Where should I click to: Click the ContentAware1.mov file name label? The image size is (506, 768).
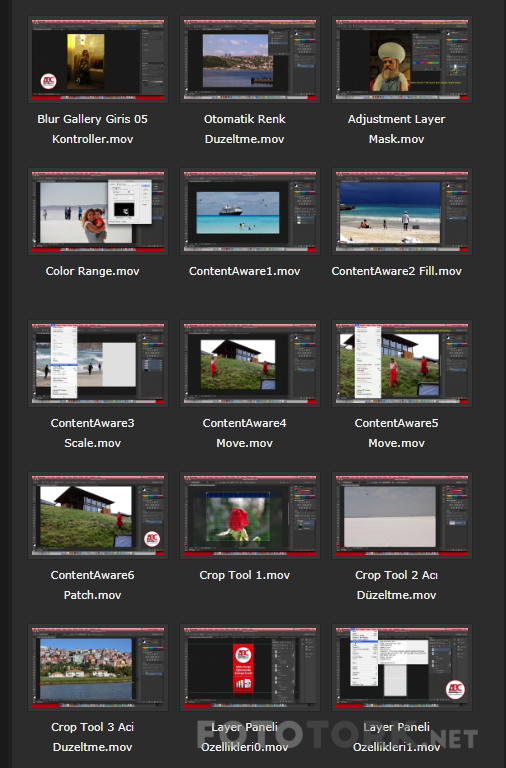pyautogui.click(x=244, y=271)
